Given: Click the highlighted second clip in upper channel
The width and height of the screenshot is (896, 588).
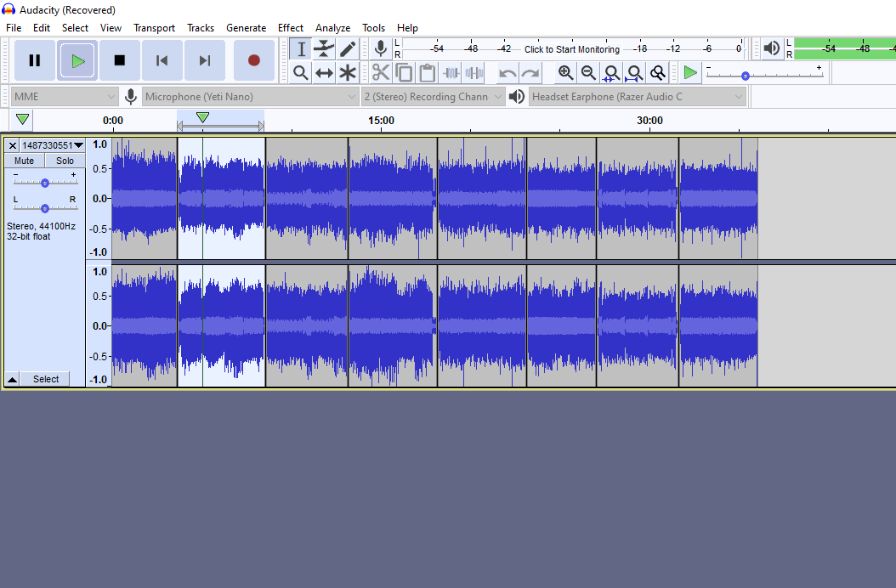Looking at the screenshot, I should tap(221, 198).
